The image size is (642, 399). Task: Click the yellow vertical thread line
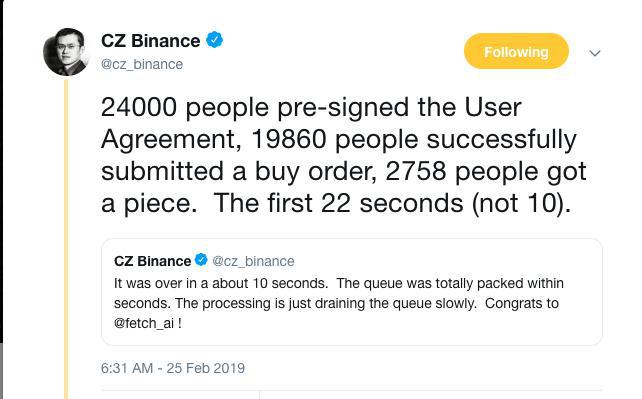point(66,239)
